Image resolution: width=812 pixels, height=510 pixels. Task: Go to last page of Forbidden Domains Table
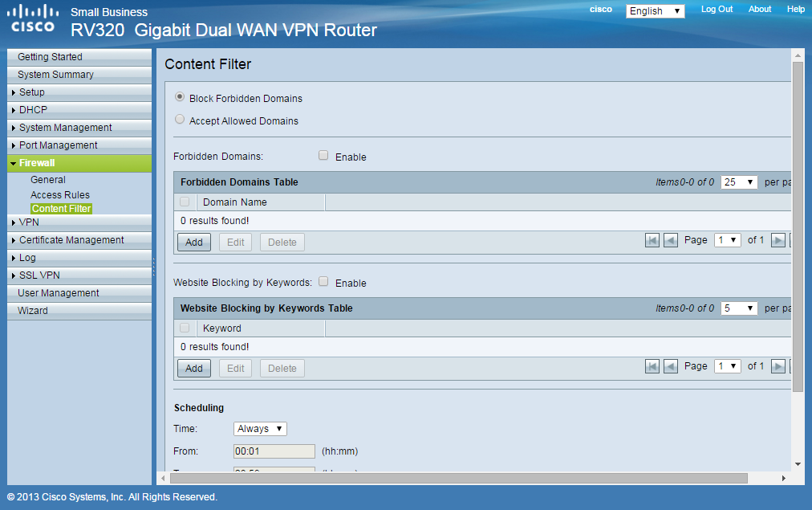click(x=794, y=239)
